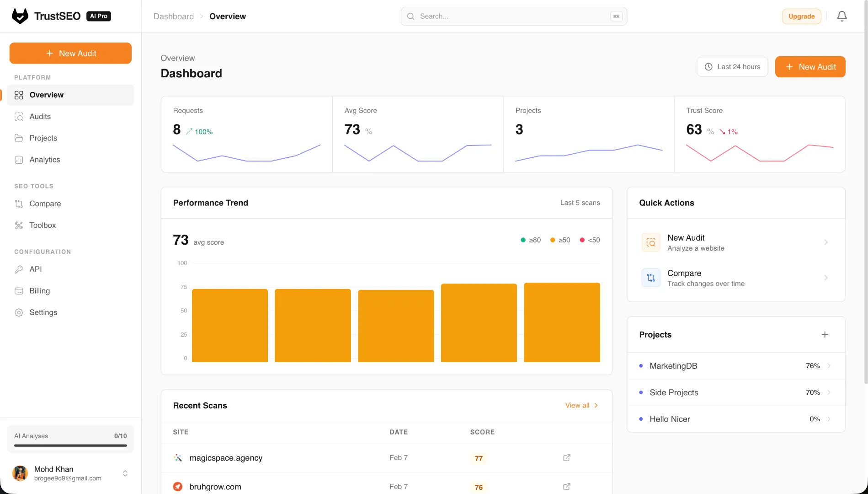Select the Compare tool under SEO Tools
The width and height of the screenshot is (868, 494).
coord(45,204)
